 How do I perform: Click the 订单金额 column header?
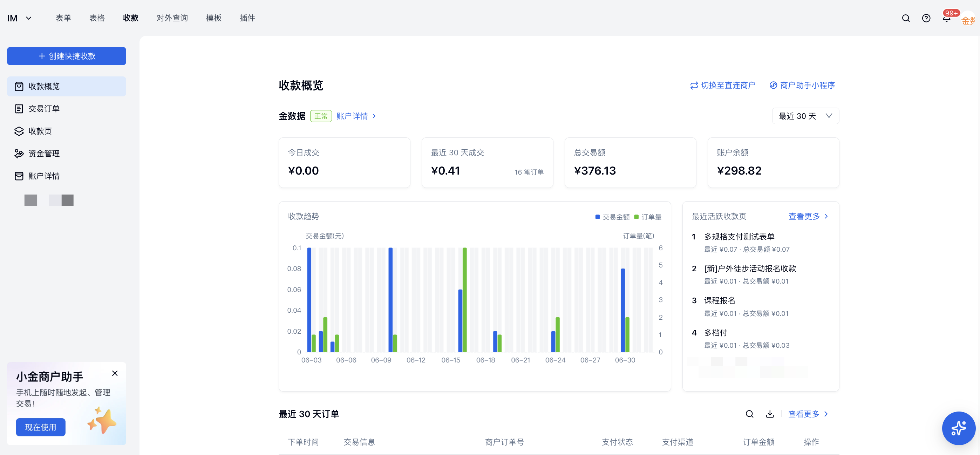click(758, 442)
